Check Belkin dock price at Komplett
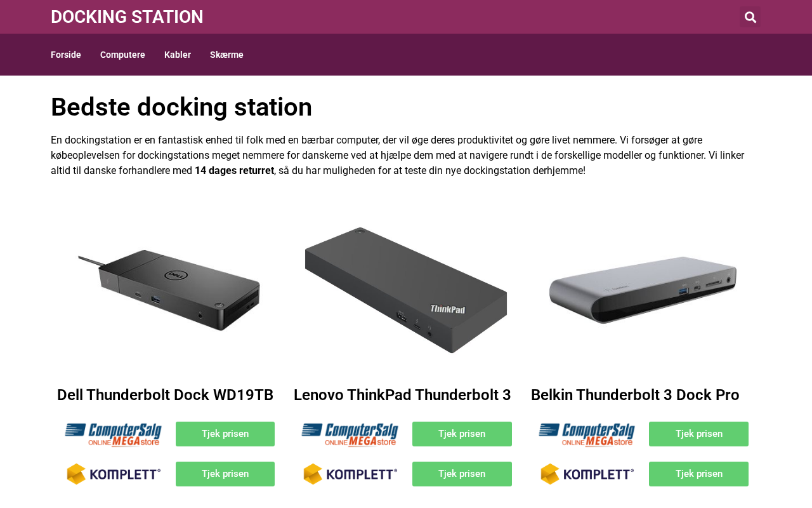 pos(698,474)
